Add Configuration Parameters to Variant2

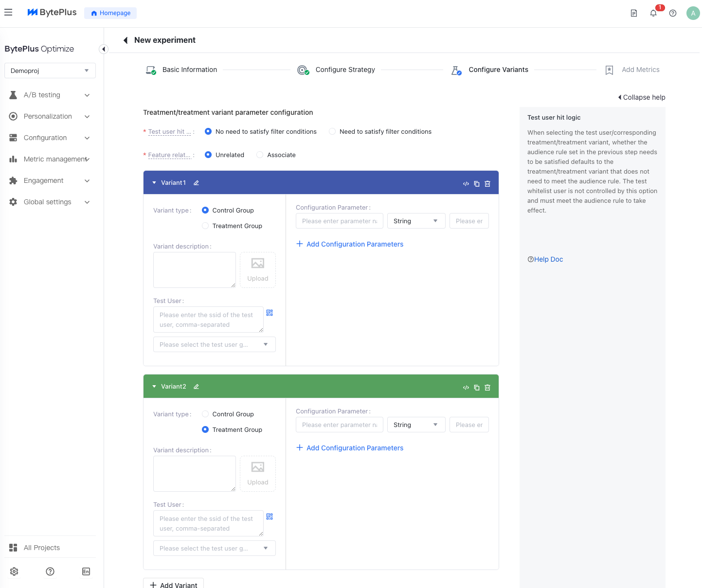(350, 448)
